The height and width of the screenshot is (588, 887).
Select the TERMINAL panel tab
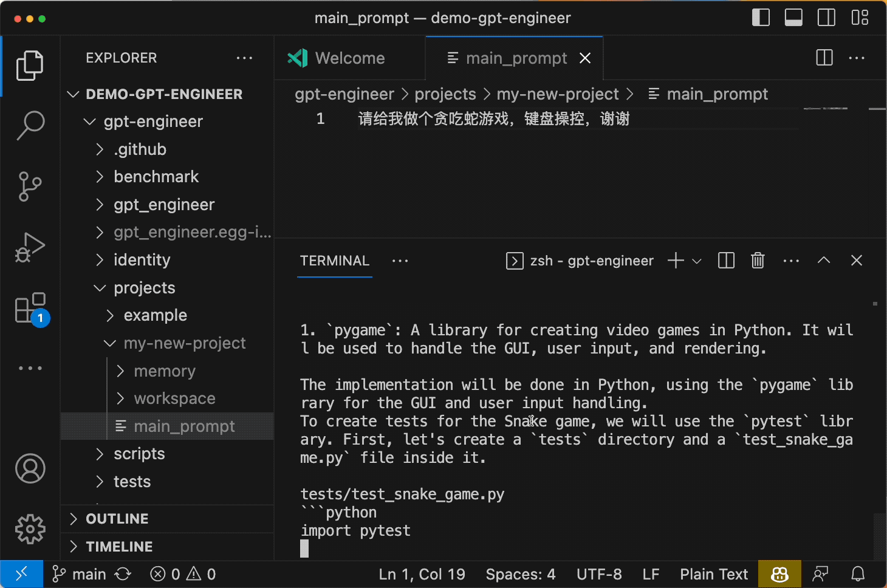coord(334,261)
